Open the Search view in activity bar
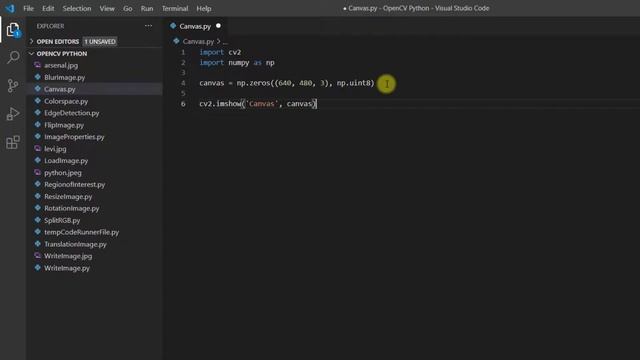 coord(13,58)
